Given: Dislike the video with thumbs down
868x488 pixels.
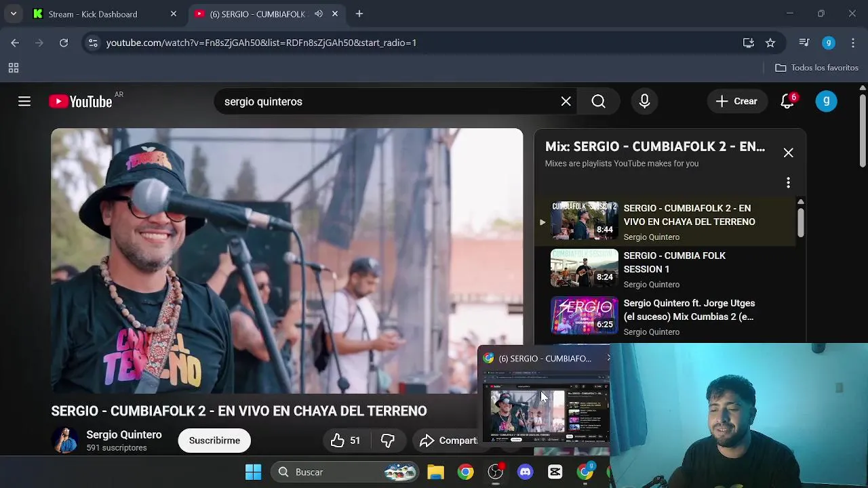Looking at the screenshot, I should coord(387,441).
